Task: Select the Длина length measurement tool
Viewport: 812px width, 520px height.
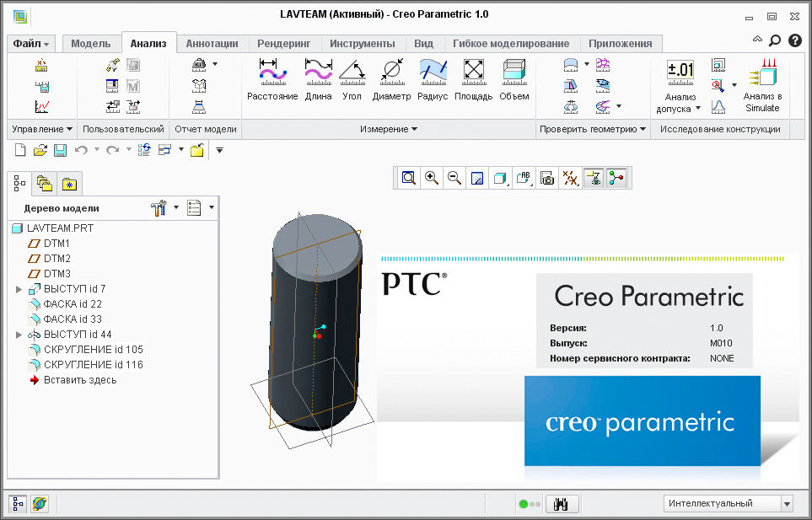Action: pos(318,79)
